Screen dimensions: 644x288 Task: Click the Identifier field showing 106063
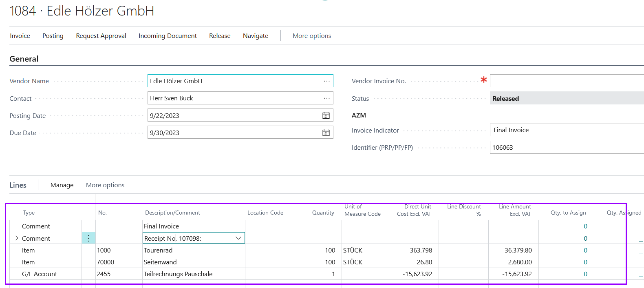(x=567, y=148)
